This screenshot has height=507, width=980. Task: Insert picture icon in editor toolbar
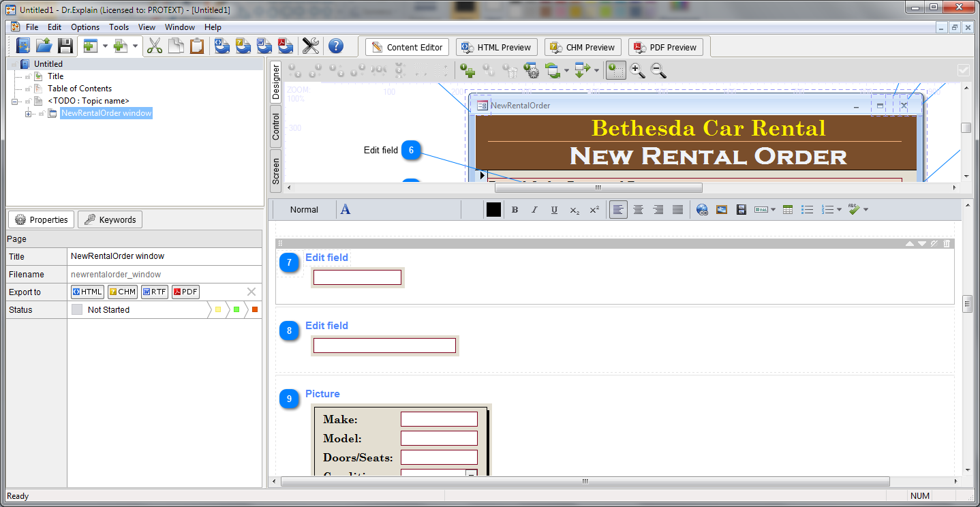point(722,210)
